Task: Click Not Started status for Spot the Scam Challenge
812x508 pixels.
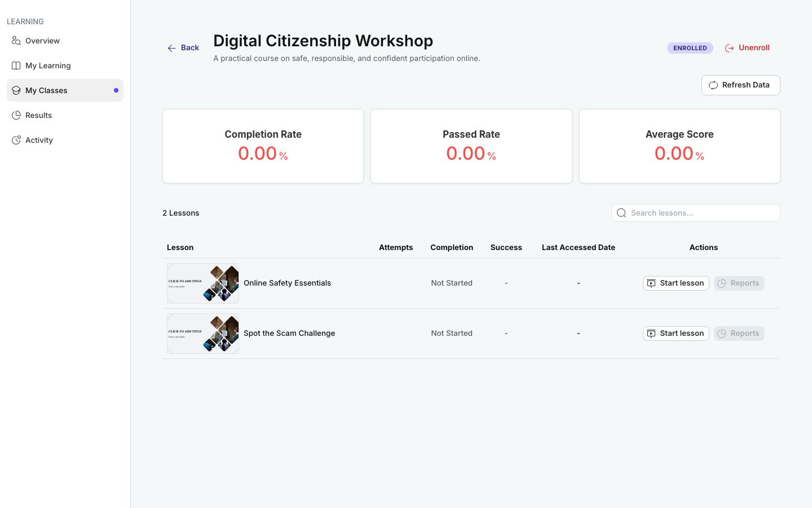Action: coord(452,334)
